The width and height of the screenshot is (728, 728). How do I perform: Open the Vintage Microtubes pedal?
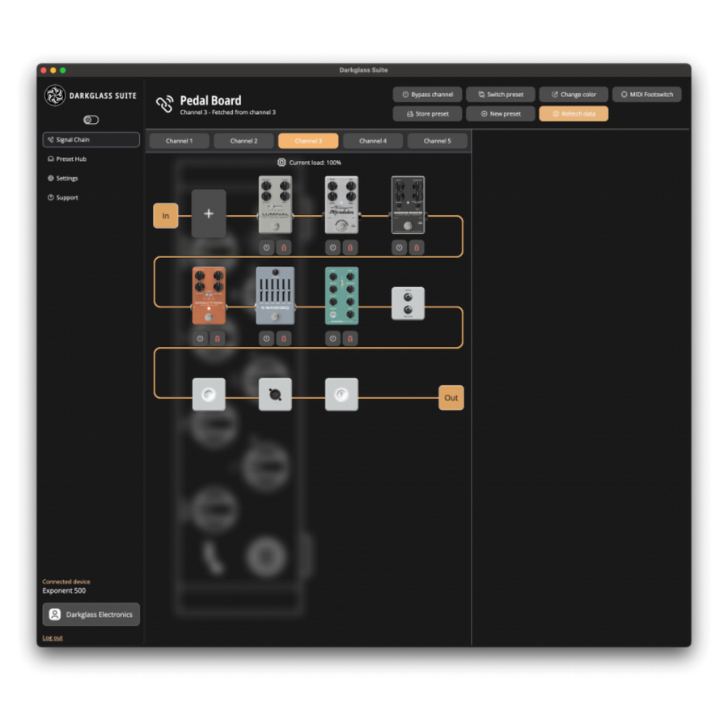[341, 205]
